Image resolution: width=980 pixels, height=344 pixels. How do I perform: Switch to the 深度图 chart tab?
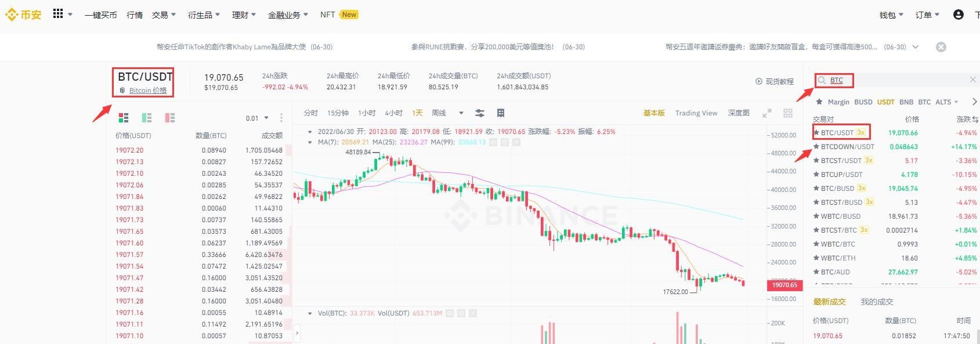739,113
